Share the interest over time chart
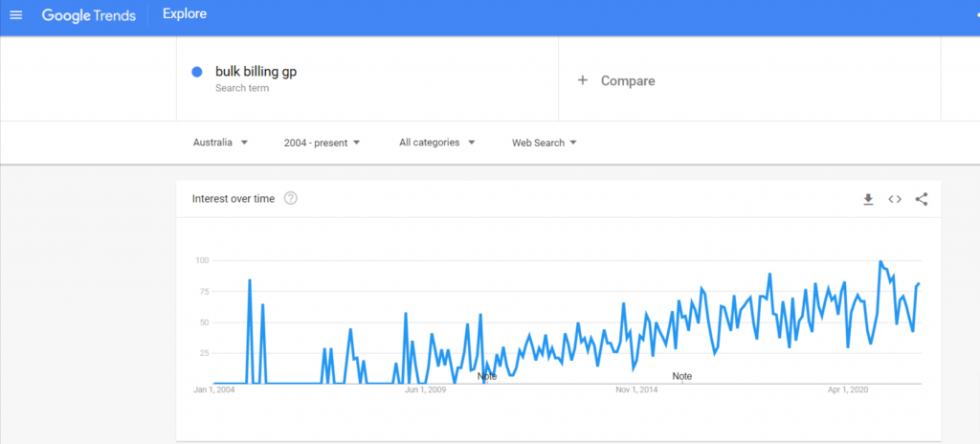 click(922, 199)
